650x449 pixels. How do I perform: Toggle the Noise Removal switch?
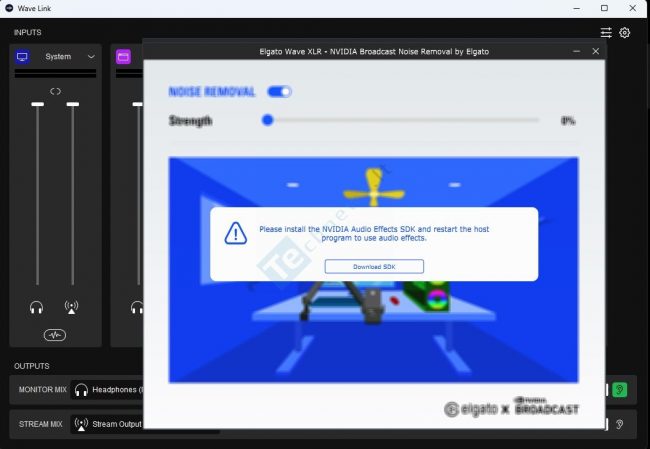(x=279, y=92)
